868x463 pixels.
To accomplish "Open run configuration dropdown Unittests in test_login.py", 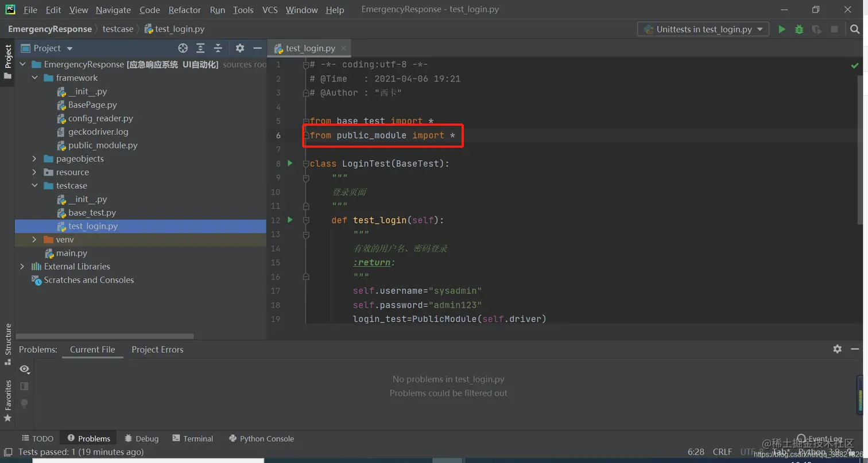I will (703, 29).
